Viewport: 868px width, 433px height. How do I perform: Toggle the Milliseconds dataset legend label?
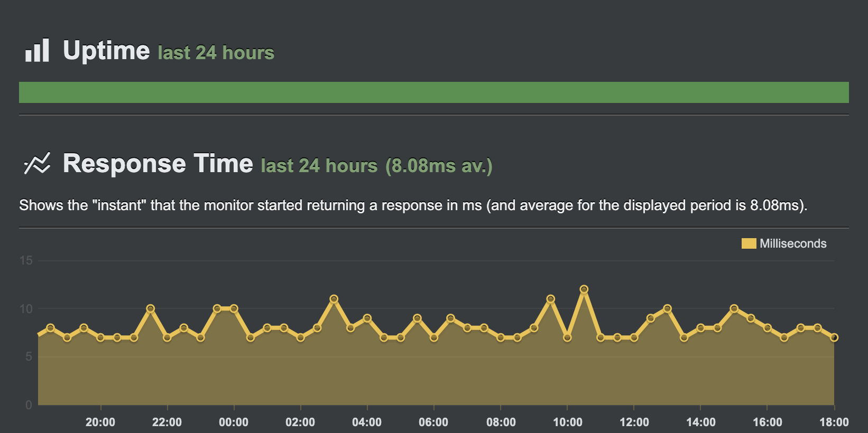pos(792,243)
